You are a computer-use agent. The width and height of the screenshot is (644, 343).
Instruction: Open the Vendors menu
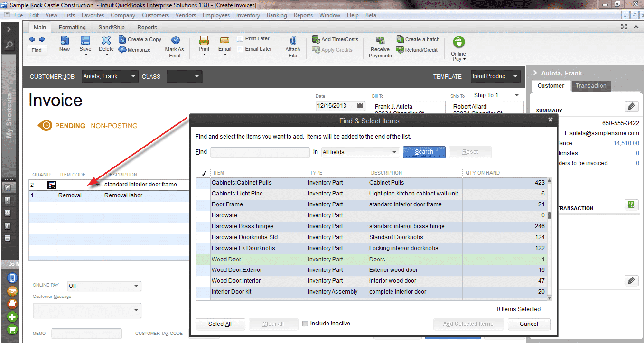point(186,15)
